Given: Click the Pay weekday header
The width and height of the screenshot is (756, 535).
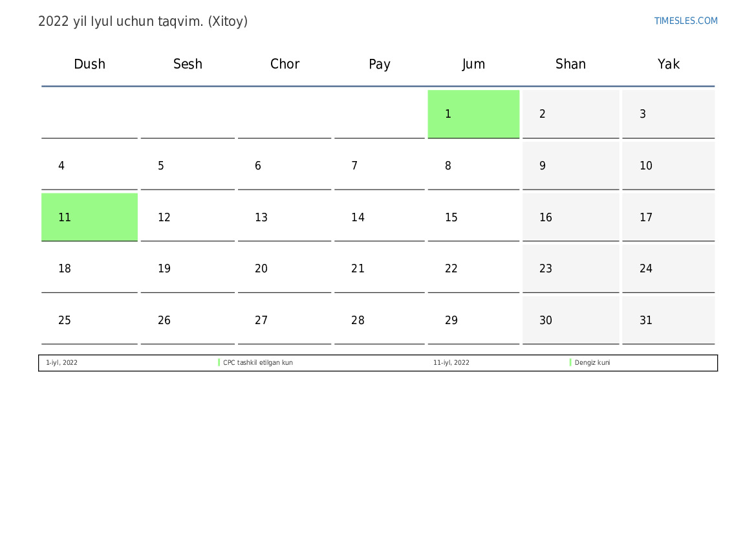Looking at the screenshot, I should (380, 64).
